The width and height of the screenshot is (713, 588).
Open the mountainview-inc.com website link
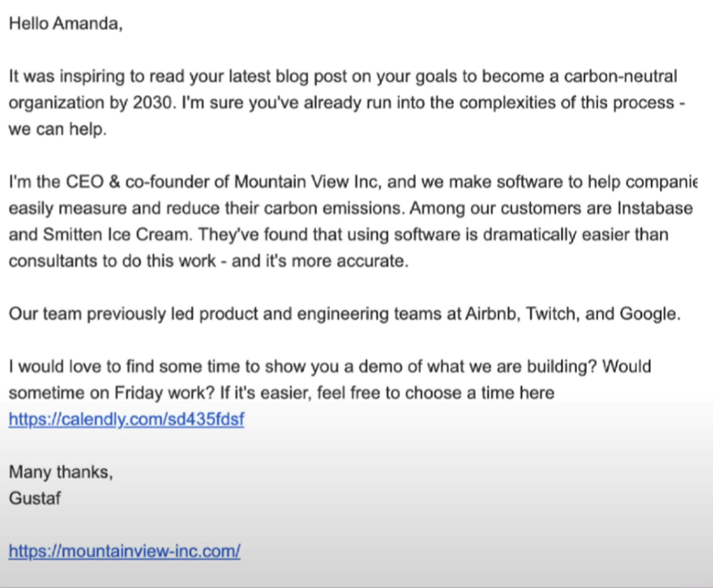pyautogui.click(x=124, y=551)
